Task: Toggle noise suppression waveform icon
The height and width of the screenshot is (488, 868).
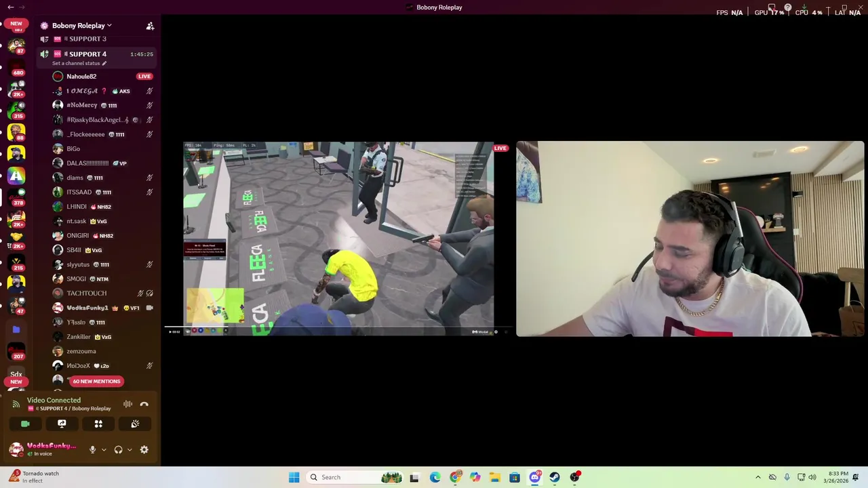Action: pos(127,404)
